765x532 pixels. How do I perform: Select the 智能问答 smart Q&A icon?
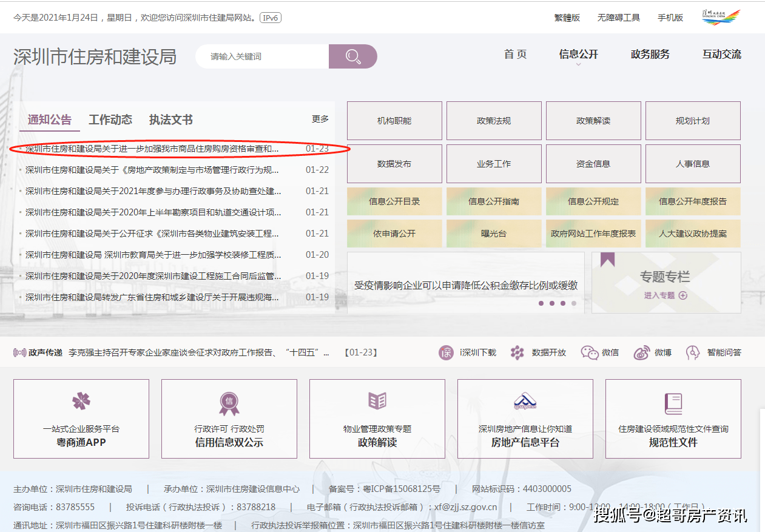(x=692, y=352)
